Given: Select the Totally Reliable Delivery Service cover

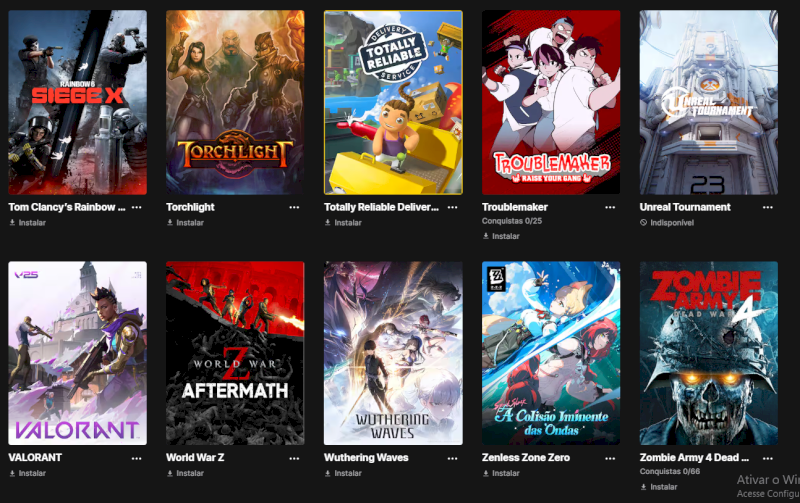Looking at the screenshot, I should (x=393, y=103).
